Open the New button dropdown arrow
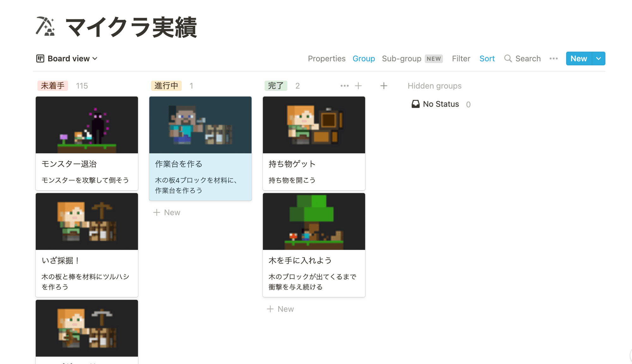This screenshot has width=632, height=364. point(598,58)
